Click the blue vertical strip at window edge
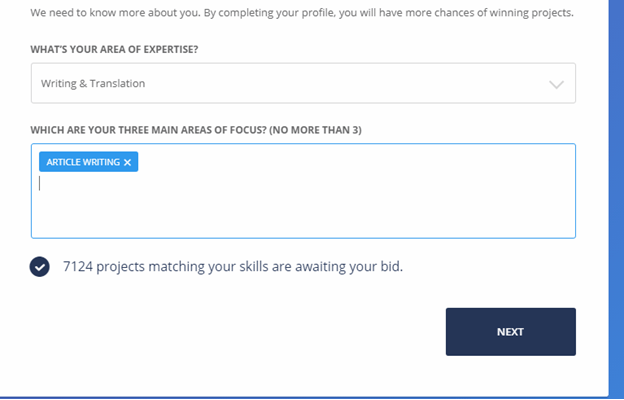The width and height of the screenshot is (624, 400). (x=616, y=199)
